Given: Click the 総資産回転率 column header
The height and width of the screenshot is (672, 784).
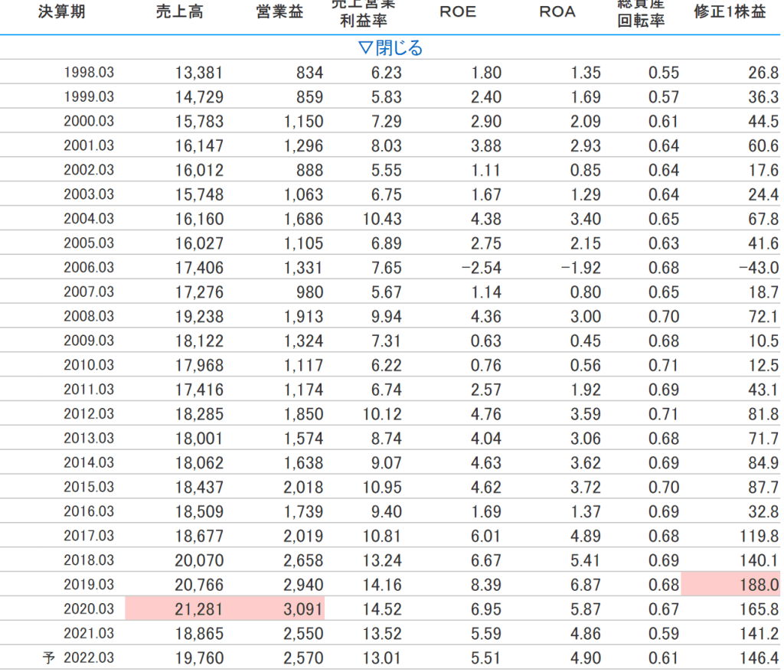Looking at the screenshot, I should (642, 11).
